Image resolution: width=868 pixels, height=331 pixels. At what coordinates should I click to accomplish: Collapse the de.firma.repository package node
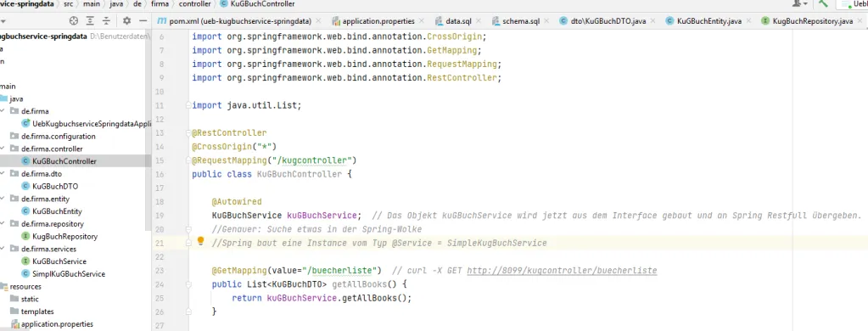tap(3, 224)
